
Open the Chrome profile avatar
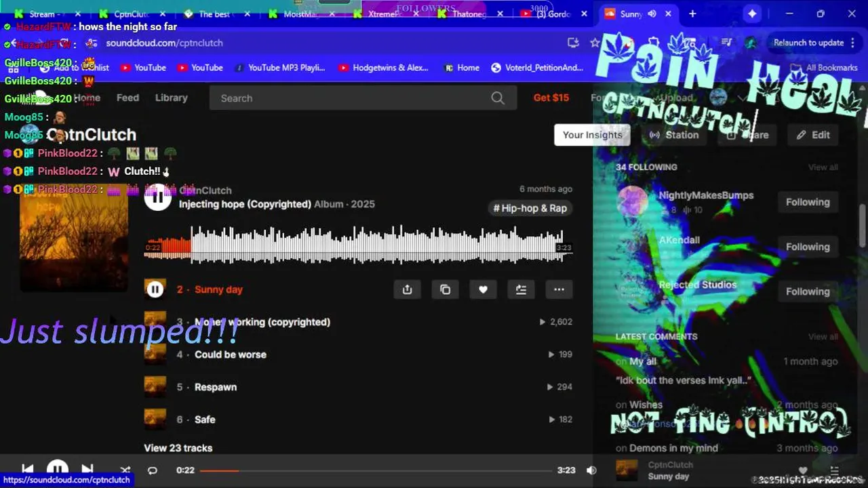(751, 43)
